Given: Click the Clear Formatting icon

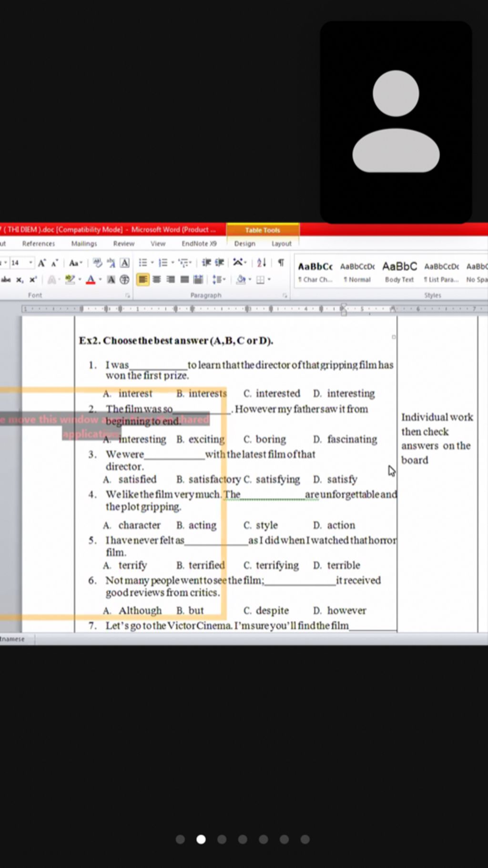Looking at the screenshot, I should (98, 263).
